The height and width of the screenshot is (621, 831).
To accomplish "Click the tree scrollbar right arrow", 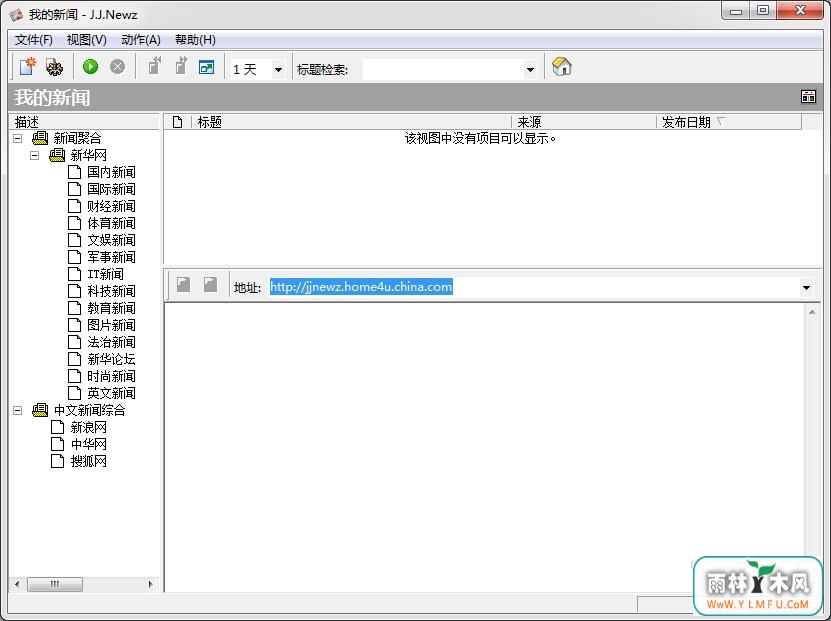I will coord(151,584).
